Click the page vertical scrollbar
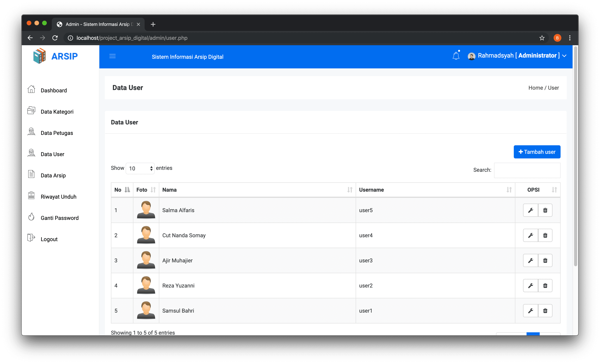The height and width of the screenshot is (364, 600). coord(575,156)
